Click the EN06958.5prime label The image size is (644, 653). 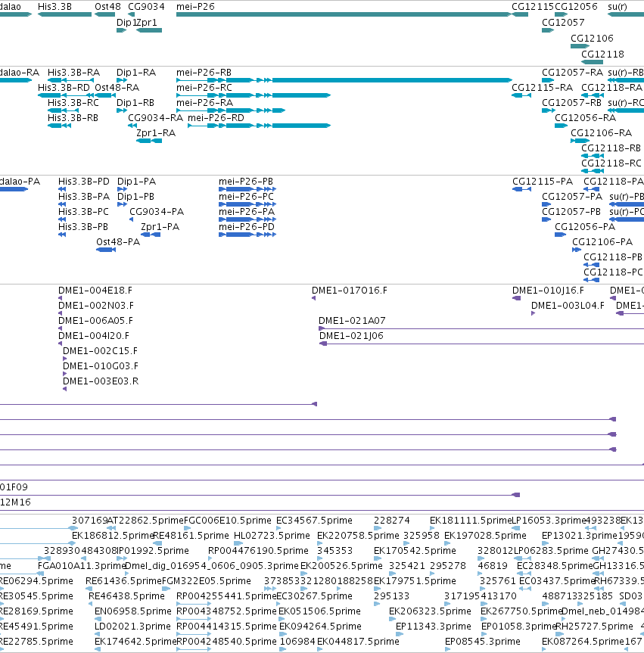click(133, 611)
